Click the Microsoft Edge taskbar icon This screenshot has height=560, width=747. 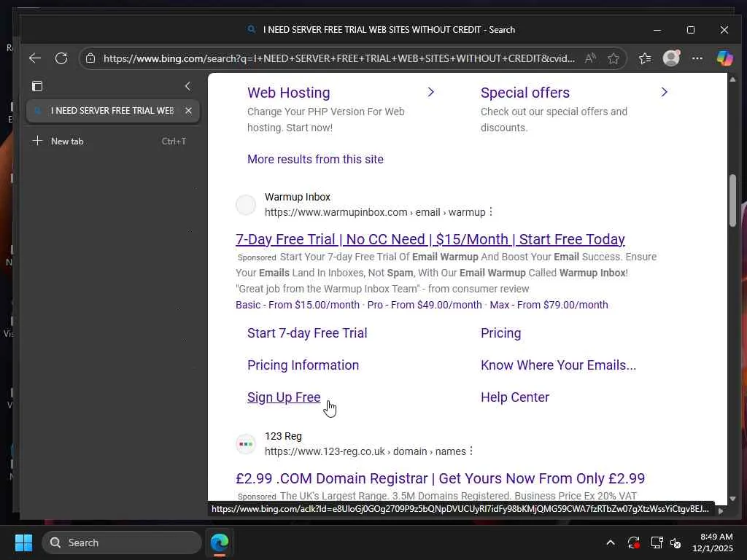(220, 542)
